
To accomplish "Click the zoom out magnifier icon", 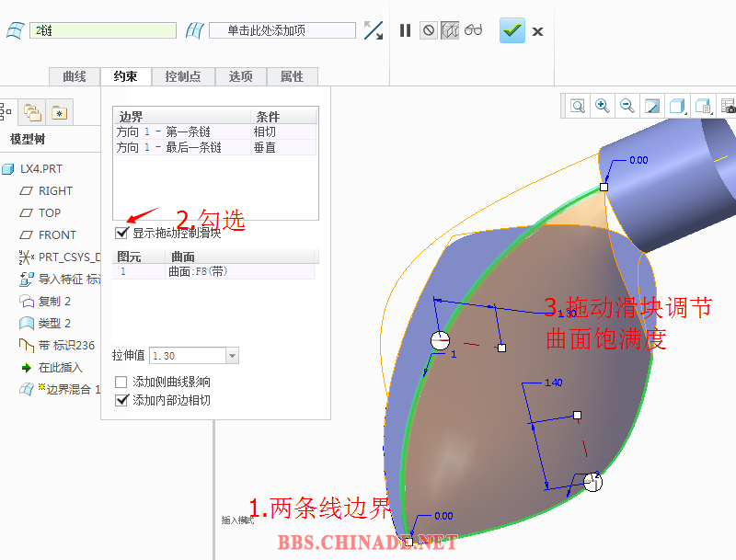I will pyautogui.click(x=627, y=106).
